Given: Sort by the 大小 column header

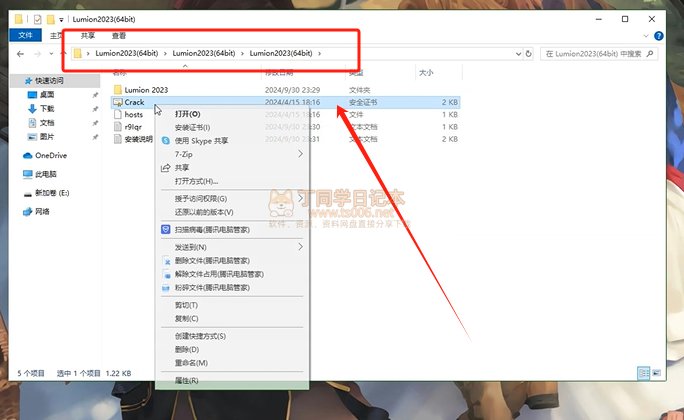Looking at the screenshot, I should pyautogui.click(x=426, y=73).
